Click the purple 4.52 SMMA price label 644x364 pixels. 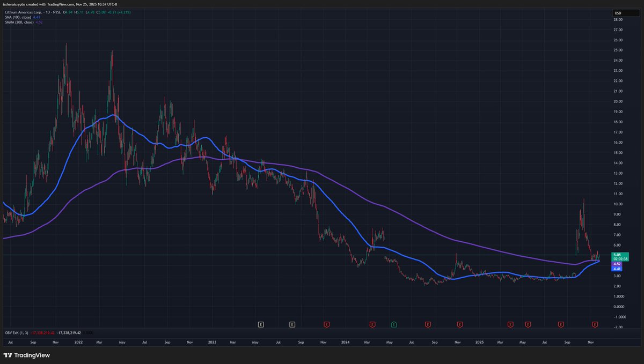click(618, 264)
